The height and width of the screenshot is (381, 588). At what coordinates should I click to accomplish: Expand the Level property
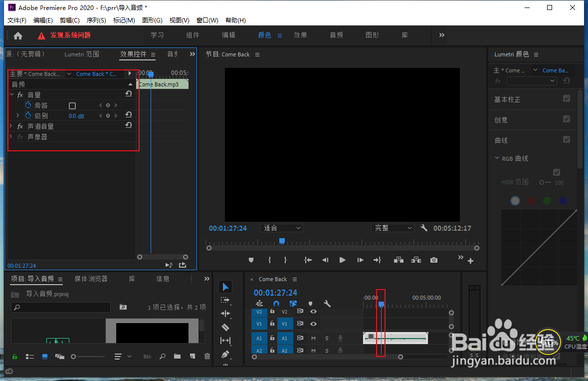pos(17,115)
